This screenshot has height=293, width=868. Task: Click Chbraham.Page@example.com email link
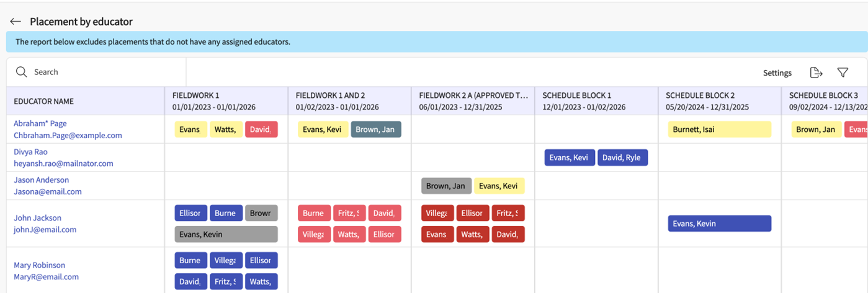[68, 135]
